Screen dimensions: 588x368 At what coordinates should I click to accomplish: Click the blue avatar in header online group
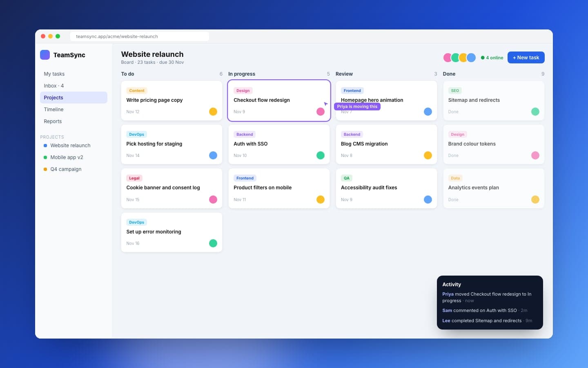[471, 58]
